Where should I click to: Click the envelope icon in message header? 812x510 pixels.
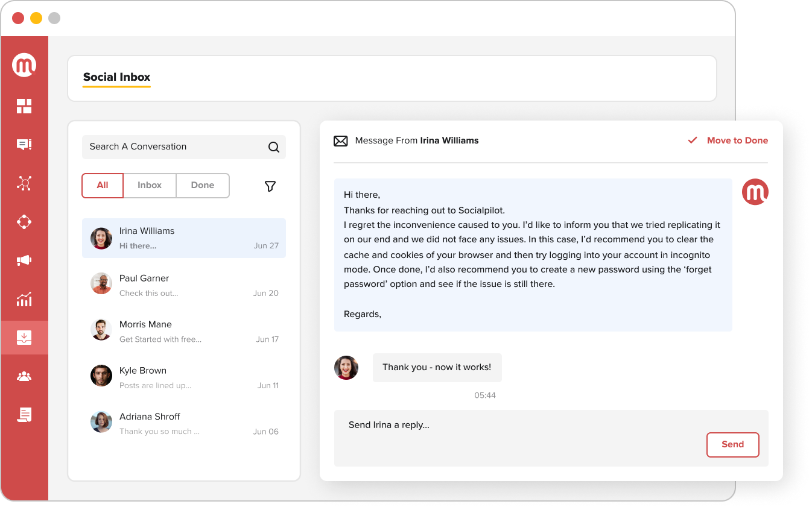tap(341, 141)
